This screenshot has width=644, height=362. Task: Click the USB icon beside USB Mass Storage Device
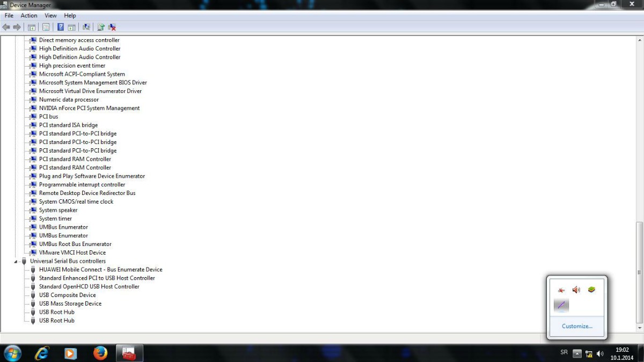[x=33, y=303]
